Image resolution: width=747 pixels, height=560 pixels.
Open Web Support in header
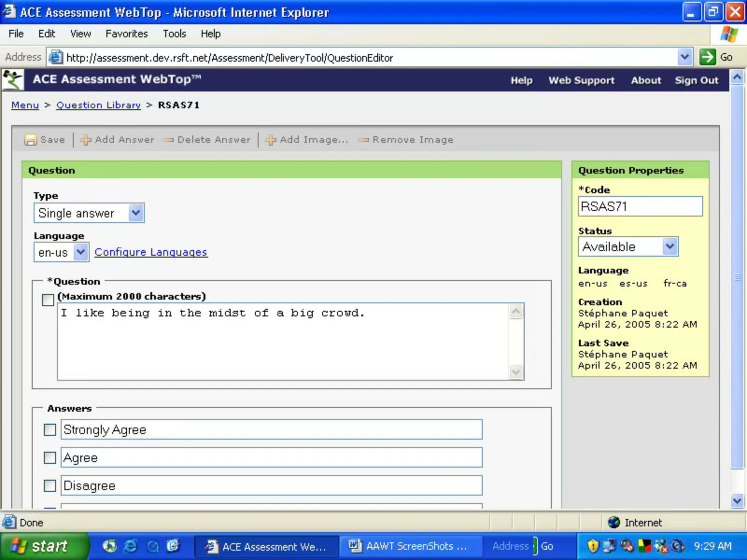tap(582, 80)
